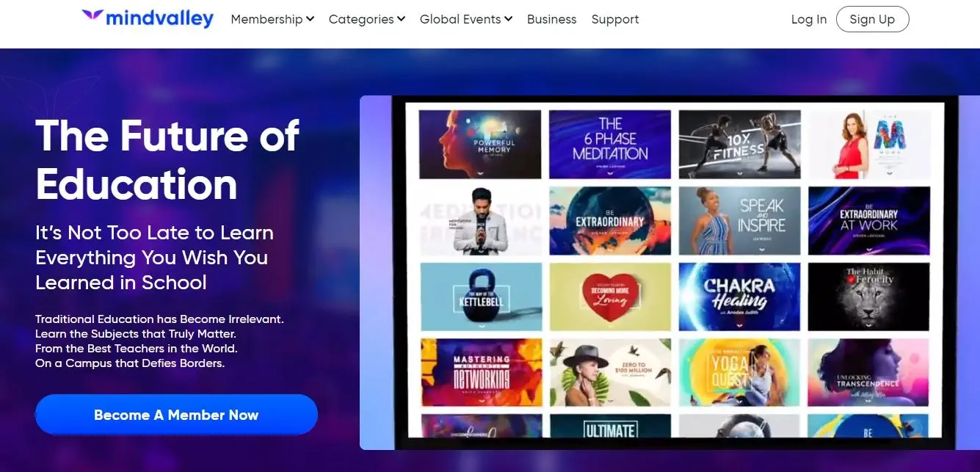Open the Speak and Inspire tile
Image resolution: width=980 pixels, height=472 pixels.
click(739, 220)
